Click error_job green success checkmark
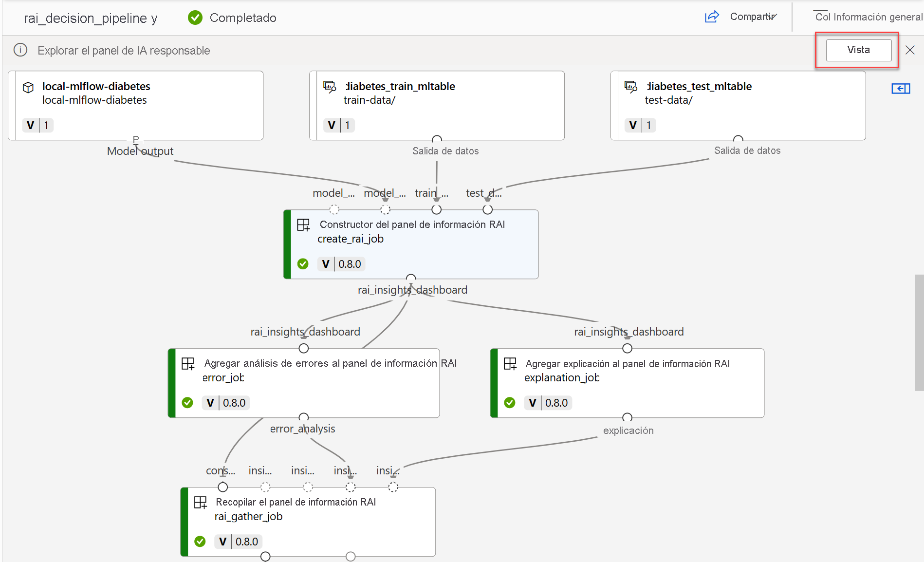 click(x=187, y=403)
